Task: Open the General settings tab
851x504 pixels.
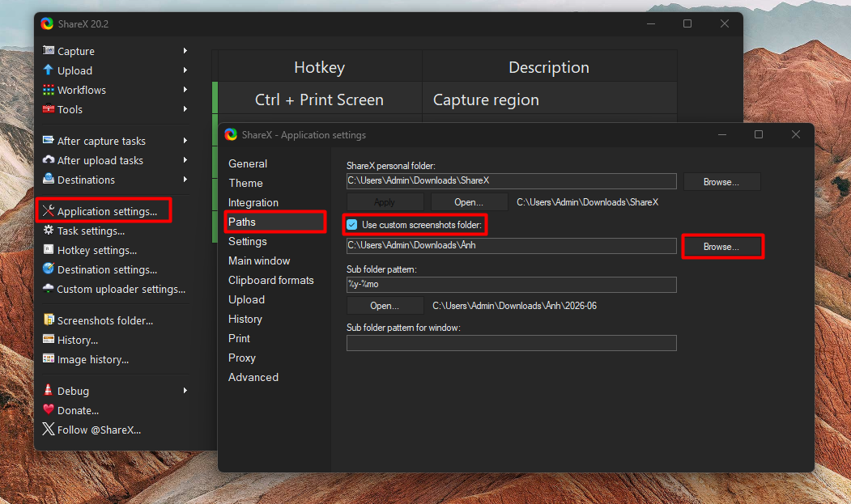Action: point(248,163)
